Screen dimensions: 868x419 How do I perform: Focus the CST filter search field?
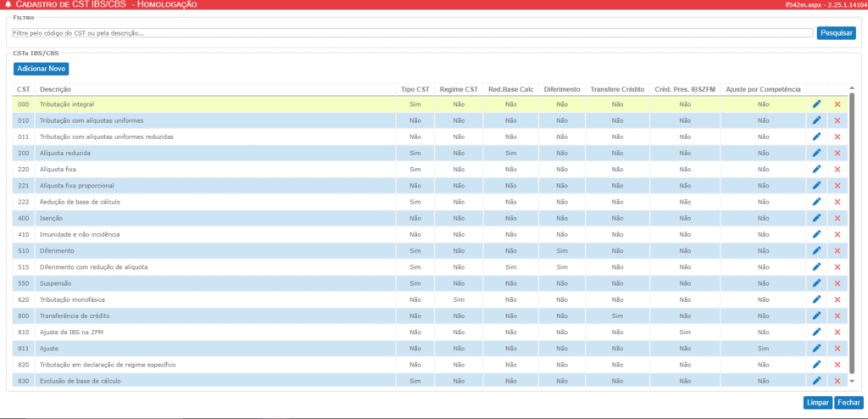tap(413, 33)
